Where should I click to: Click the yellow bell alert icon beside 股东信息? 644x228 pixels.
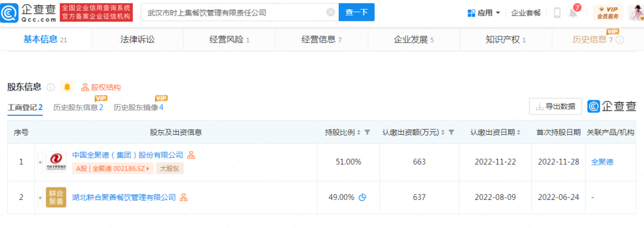pos(67,87)
